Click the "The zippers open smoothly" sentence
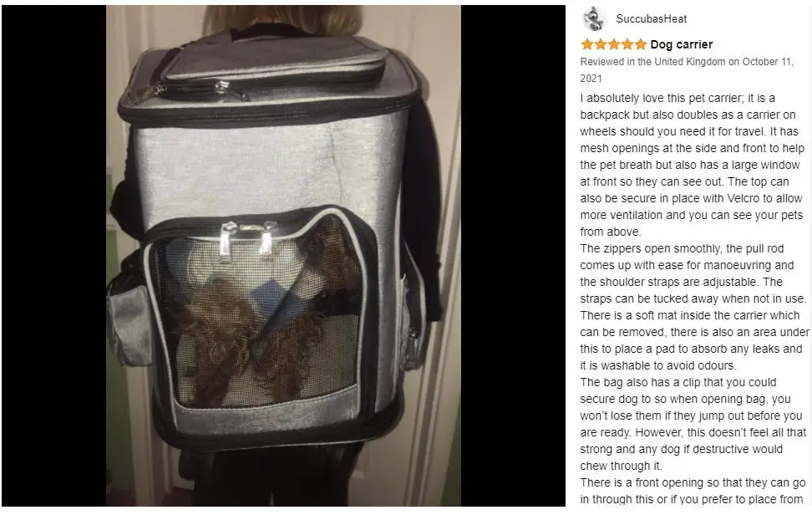Screen dimensions: 812x515 (x=693, y=273)
